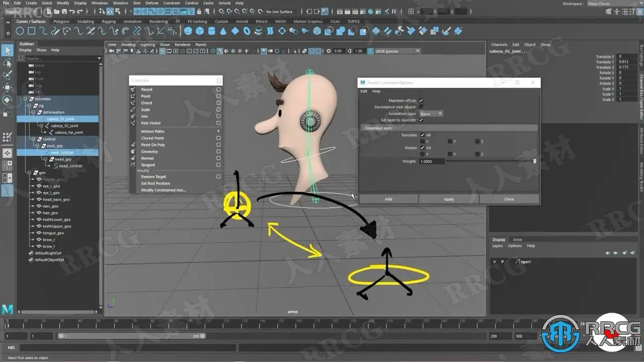Activate the Lasso select tool
Screen dimensions: 644x362
click(7, 63)
